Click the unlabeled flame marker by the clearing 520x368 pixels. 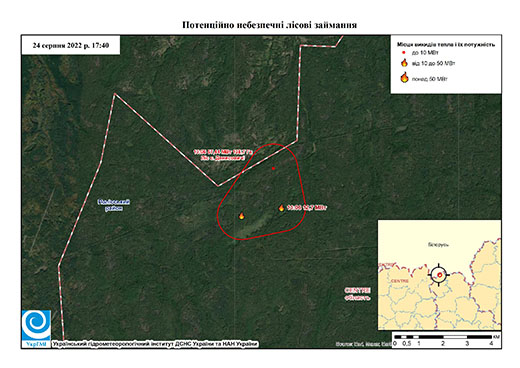(x=242, y=216)
